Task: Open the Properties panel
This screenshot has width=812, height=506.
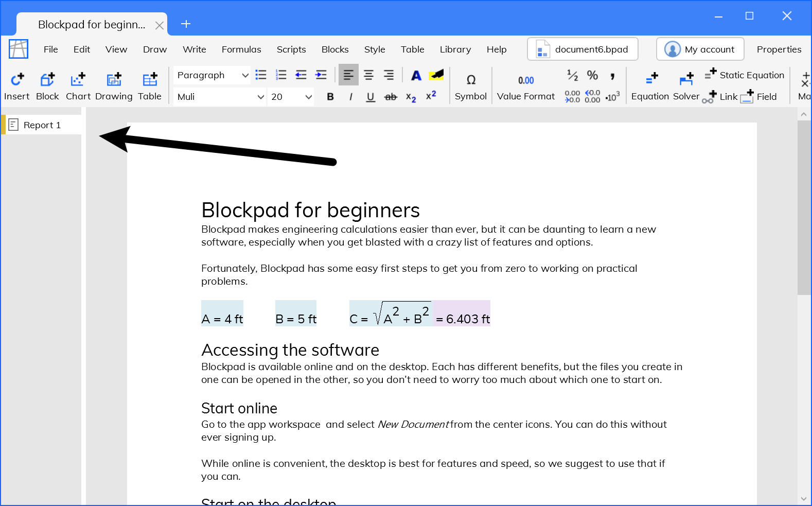Action: point(779,49)
